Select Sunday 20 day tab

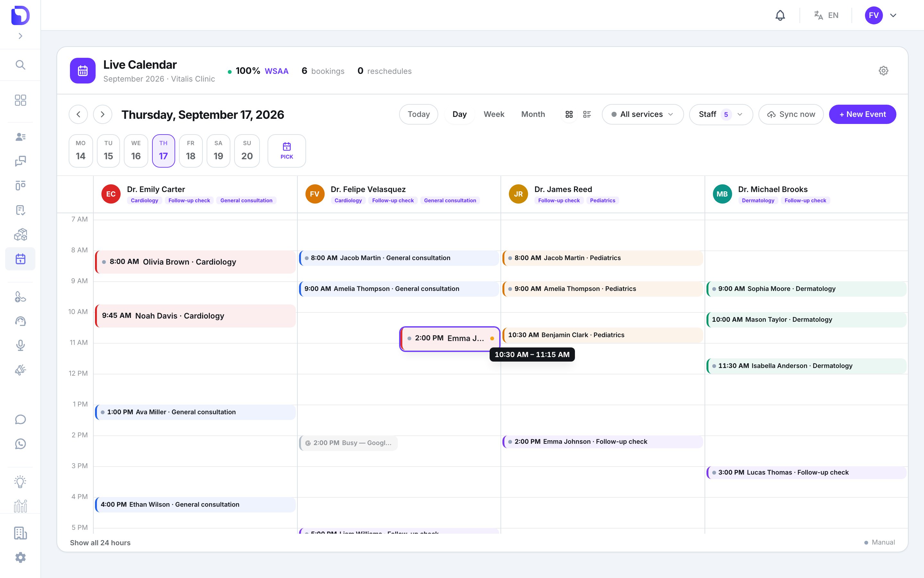click(247, 151)
